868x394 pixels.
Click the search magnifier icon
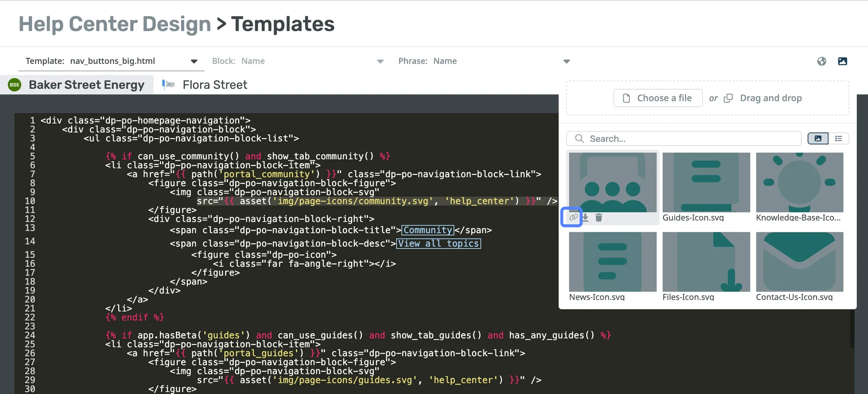click(579, 139)
